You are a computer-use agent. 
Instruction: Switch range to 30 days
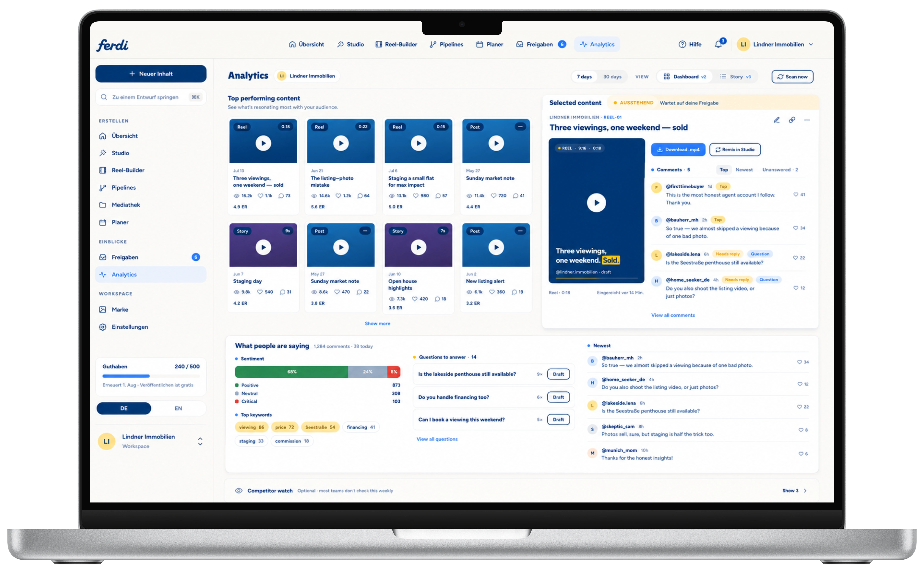pos(612,77)
